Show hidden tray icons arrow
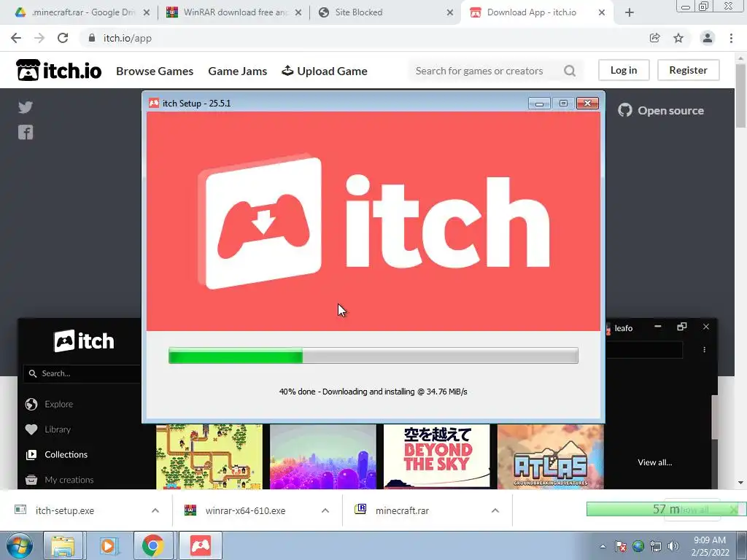The width and height of the screenshot is (747, 560). [x=603, y=546]
